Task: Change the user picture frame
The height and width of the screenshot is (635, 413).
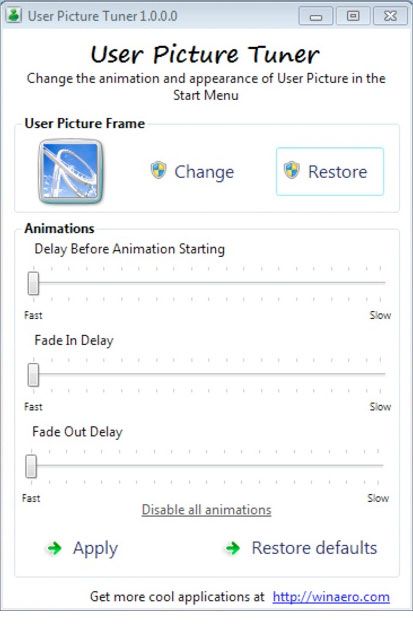Action: coord(192,171)
